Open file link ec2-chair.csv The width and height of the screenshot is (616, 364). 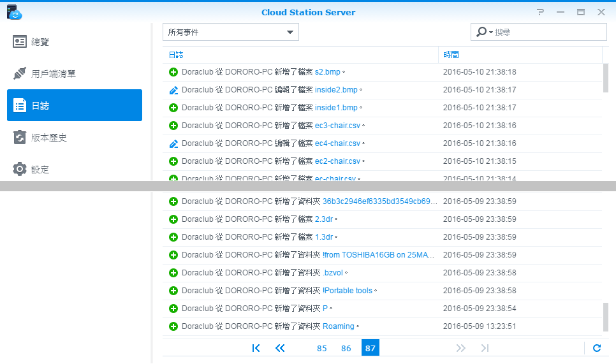337,161
